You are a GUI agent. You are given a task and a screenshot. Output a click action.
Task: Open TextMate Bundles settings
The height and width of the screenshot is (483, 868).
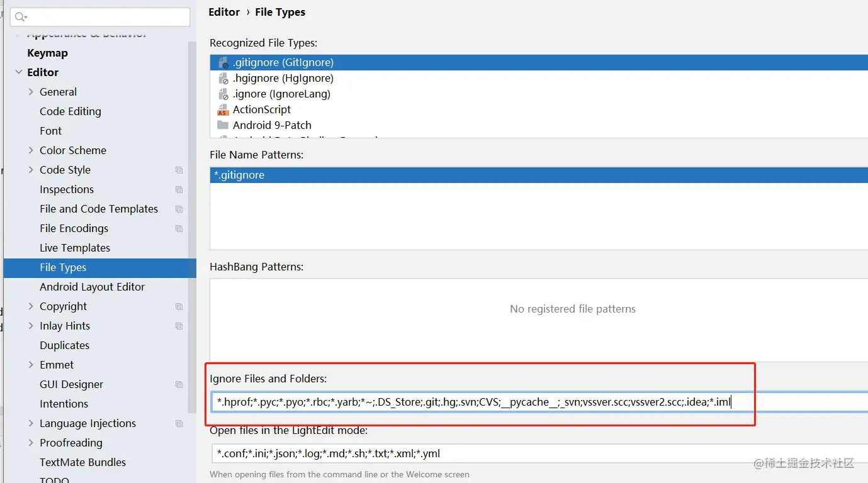click(82, 462)
